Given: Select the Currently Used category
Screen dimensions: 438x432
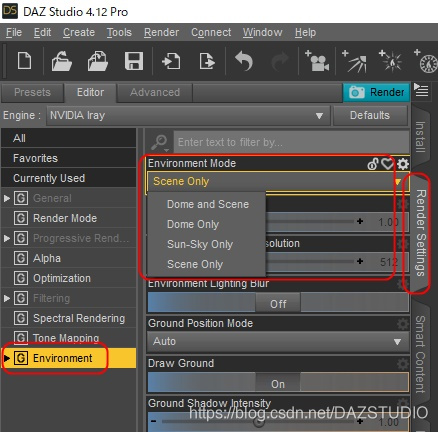Looking at the screenshot, I should [x=68, y=178].
